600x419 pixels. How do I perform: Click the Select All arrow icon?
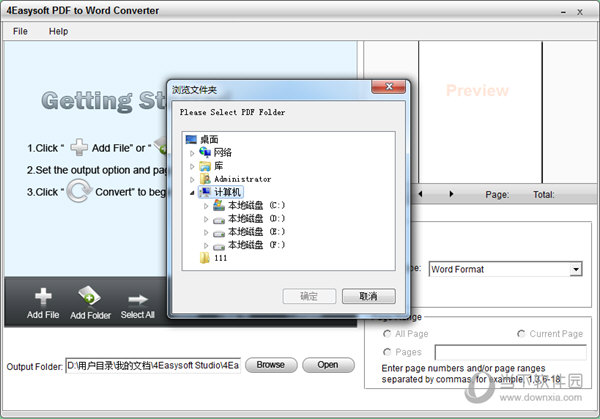click(x=138, y=299)
